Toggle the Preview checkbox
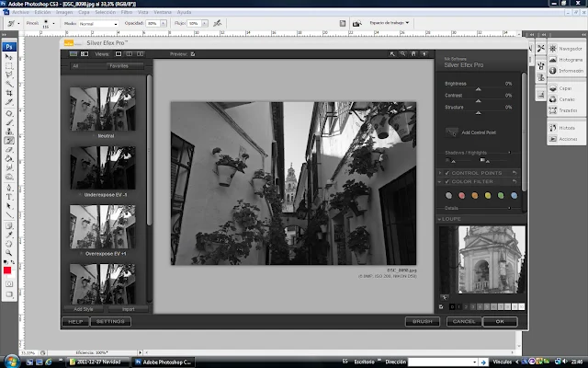The image size is (588, 368). (193, 54)
